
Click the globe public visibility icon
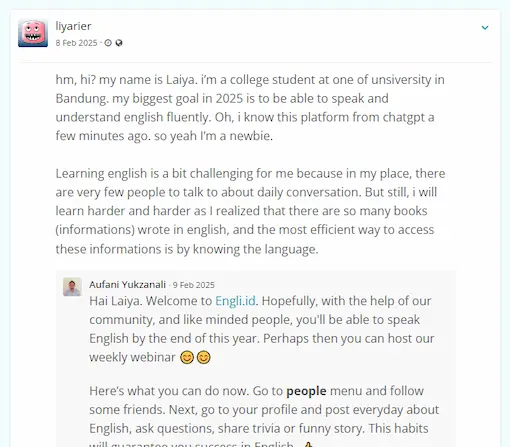pyautogui.click(x=119, y=43)
